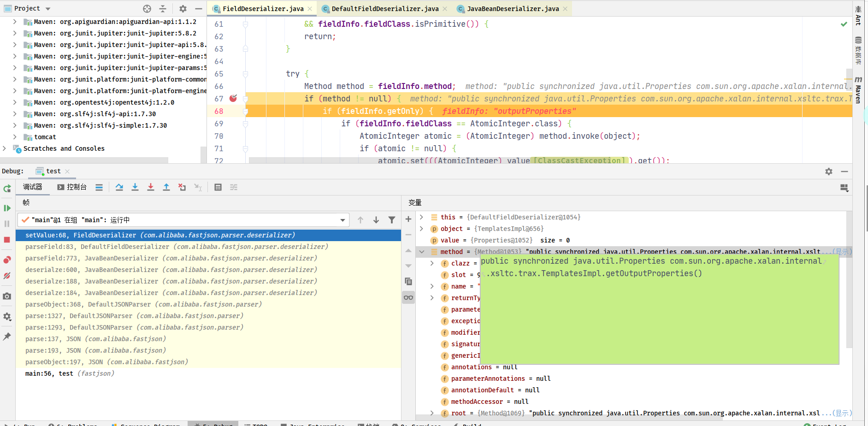Screen dimensions: 868x426
Task: Toggle show watches glasses icon
Action: (408, 297)
